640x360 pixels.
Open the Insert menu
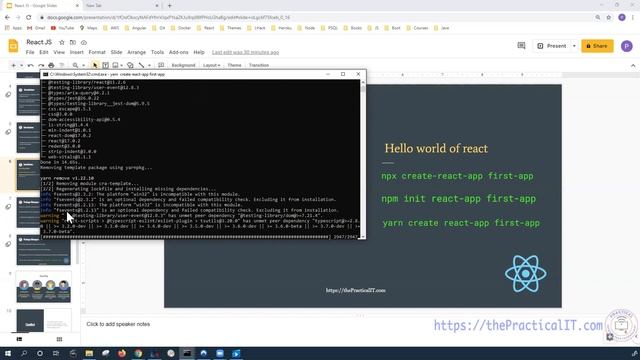[76, 52]
